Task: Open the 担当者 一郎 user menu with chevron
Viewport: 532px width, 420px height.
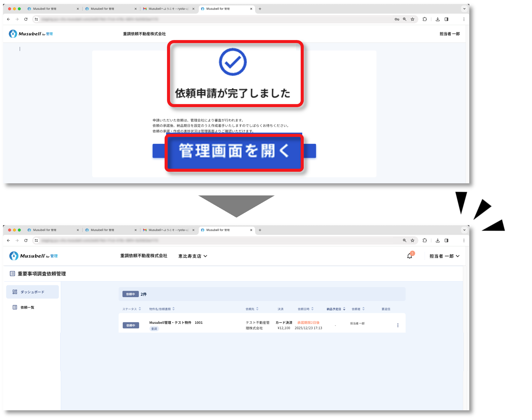Action: pyautogui.click(x=444, y=256)
